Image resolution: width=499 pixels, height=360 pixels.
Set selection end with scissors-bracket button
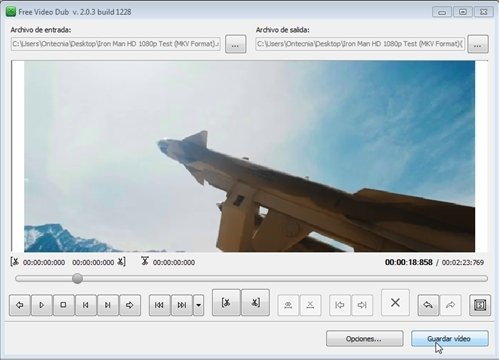255,302
